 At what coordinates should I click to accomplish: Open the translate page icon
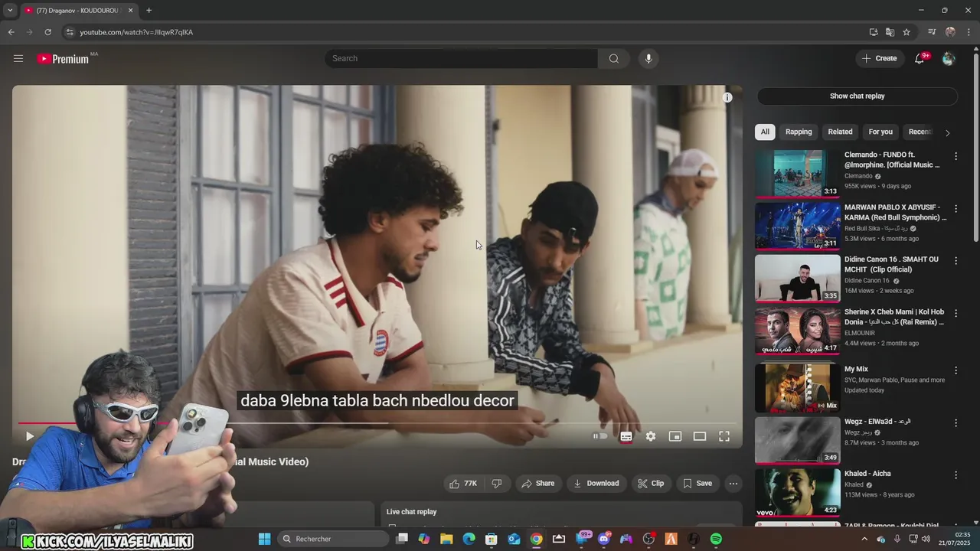890,32
